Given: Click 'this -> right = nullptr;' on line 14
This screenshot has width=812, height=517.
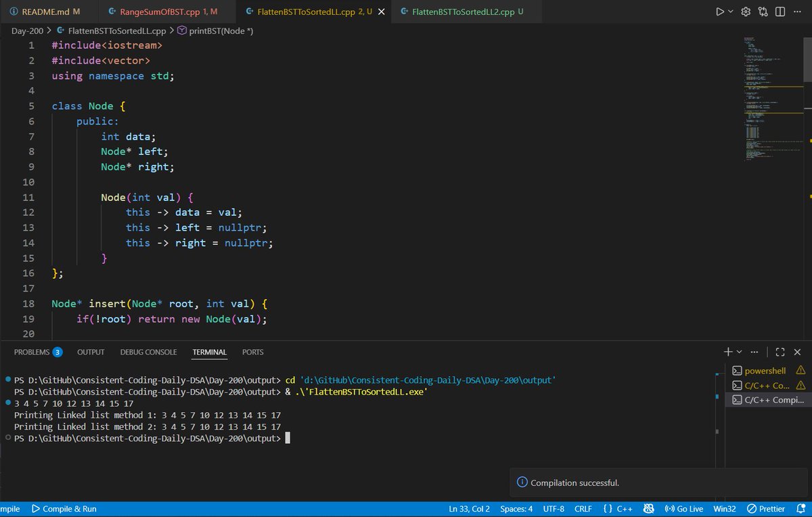Looking at the screenshot, I should [200, 243].
